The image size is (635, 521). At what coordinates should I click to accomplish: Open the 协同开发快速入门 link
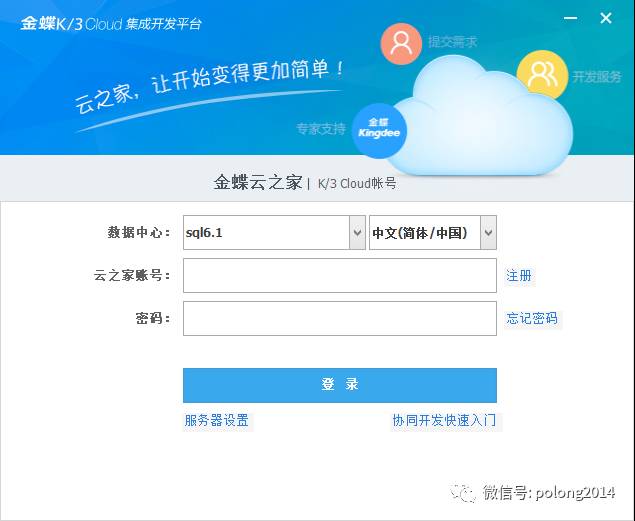[444, 420]
